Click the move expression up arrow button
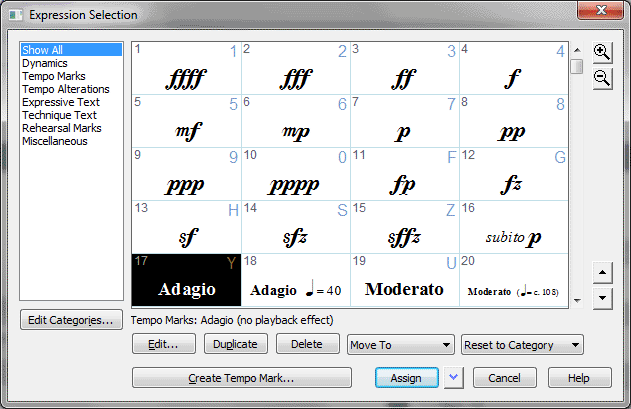This screenshot has width=631, height=409. [x=602, y=273]
